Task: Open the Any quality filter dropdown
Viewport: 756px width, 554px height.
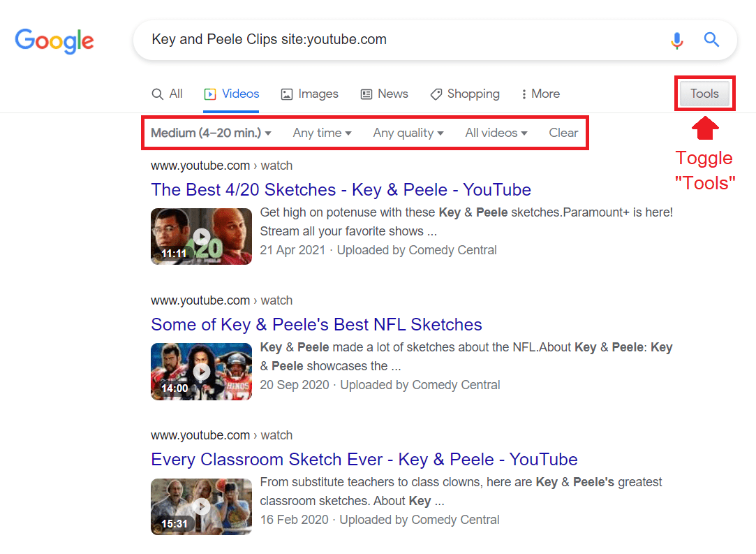Action: 408,133
